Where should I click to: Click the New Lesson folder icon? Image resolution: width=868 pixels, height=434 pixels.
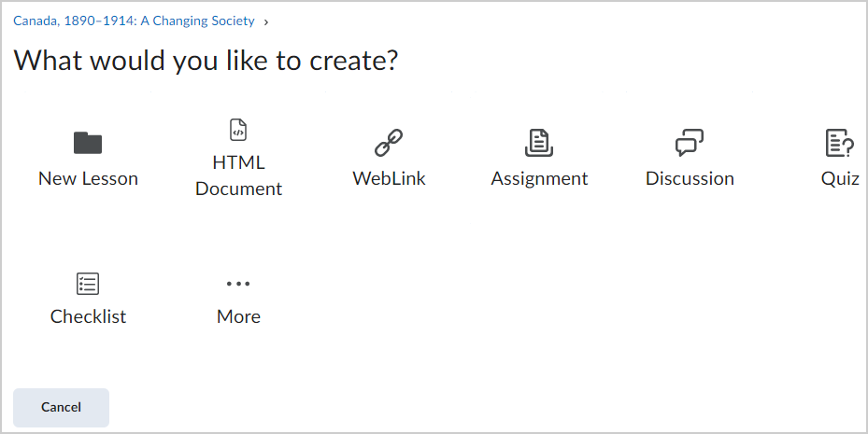tap(88, 143)
